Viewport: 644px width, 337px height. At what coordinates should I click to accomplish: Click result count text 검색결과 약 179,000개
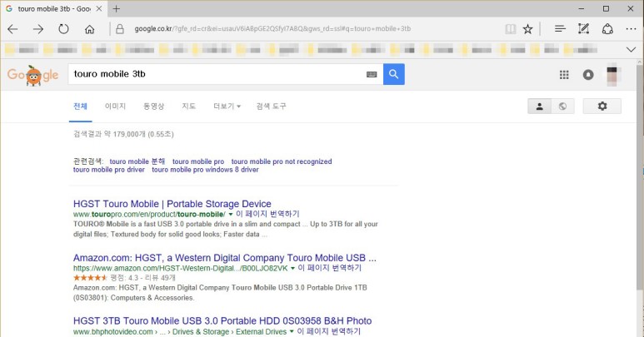123,134
